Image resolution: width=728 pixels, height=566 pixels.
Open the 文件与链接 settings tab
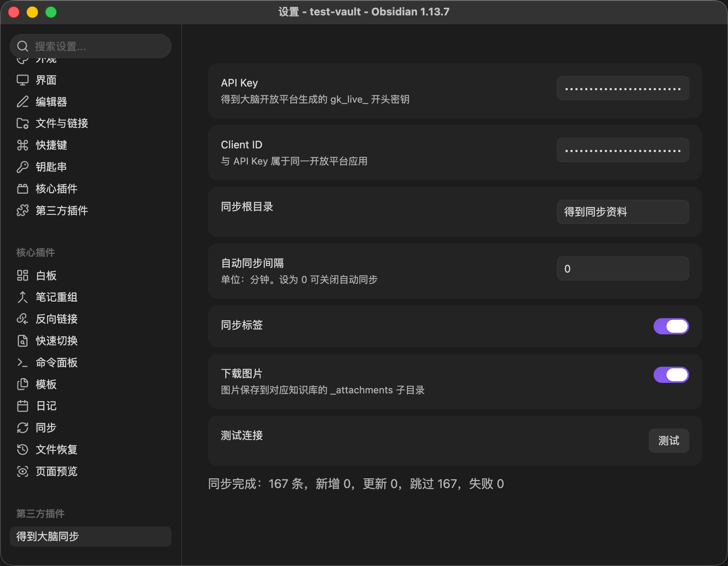pos(91,123)
